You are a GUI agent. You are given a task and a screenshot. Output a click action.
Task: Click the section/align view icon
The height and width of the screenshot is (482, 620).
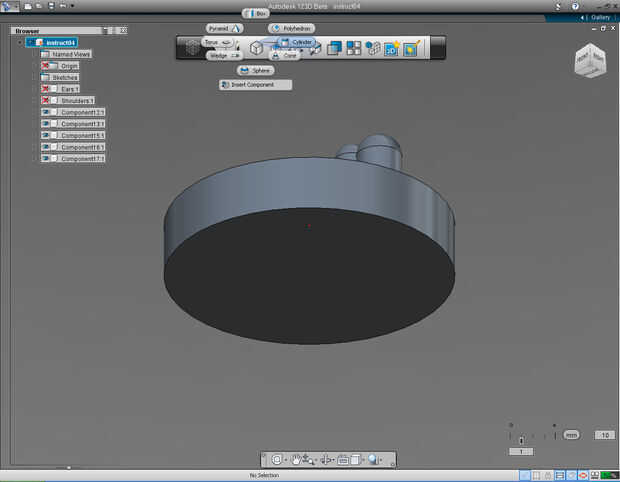click(x=326, y=459)
